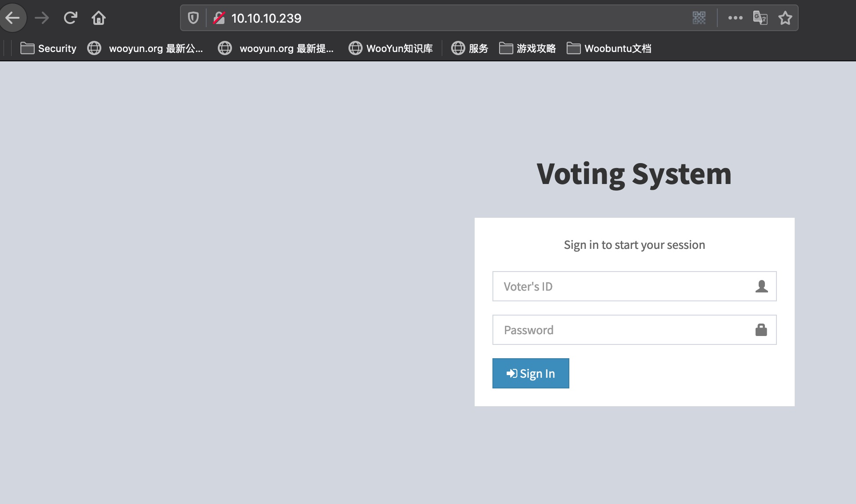The width and height of the screenshot is (856, 504).
Task: Expand the 游戏攻略 bookmarks folder
Action: click(x=528, y=48)
